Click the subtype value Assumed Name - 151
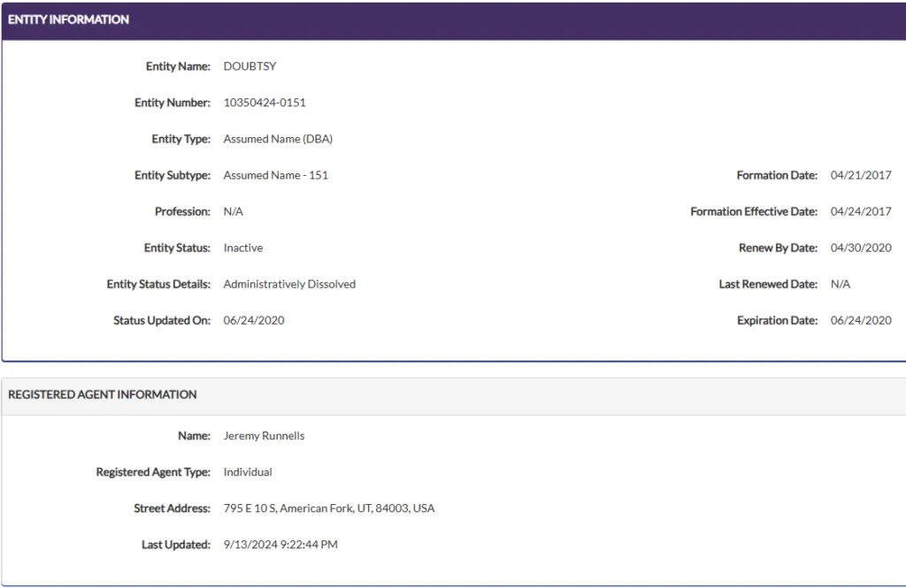Image resolution: width=906 pixels, height=588 pixels. point(275,175)
